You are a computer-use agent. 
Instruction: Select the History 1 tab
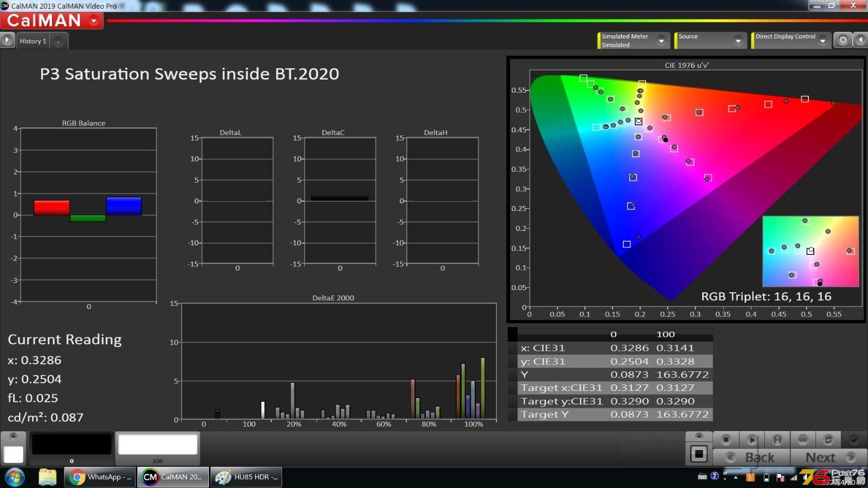pyautogui.click(x=33, y=41)
